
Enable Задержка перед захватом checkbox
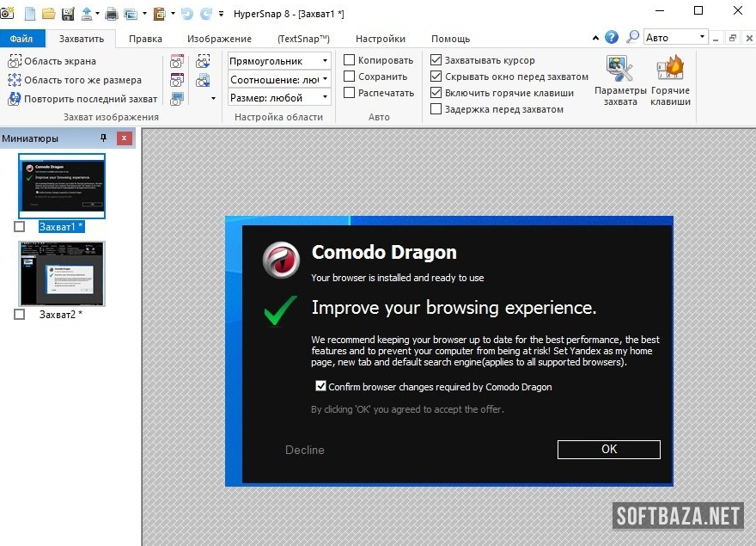[x=436, y=109]
